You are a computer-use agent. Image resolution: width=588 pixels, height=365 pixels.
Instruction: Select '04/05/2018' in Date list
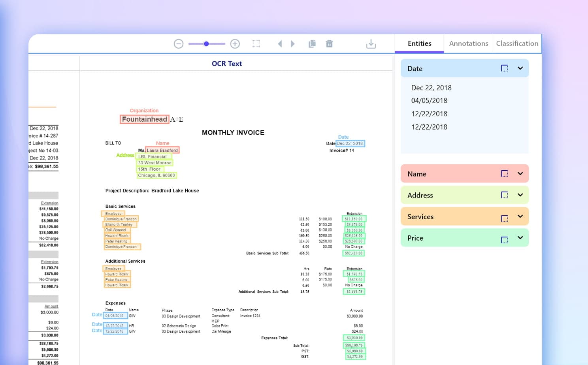tap(429, 101)
